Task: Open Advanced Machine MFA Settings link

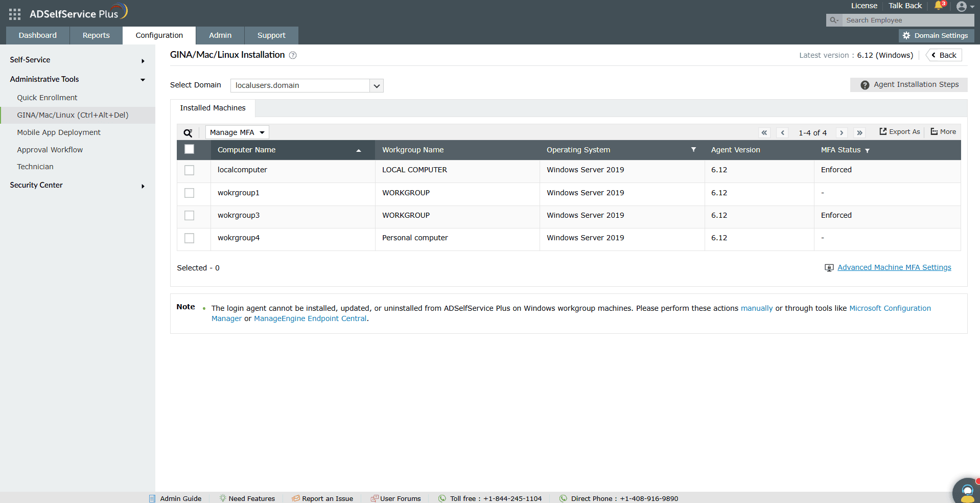Action: coord(894,267)
